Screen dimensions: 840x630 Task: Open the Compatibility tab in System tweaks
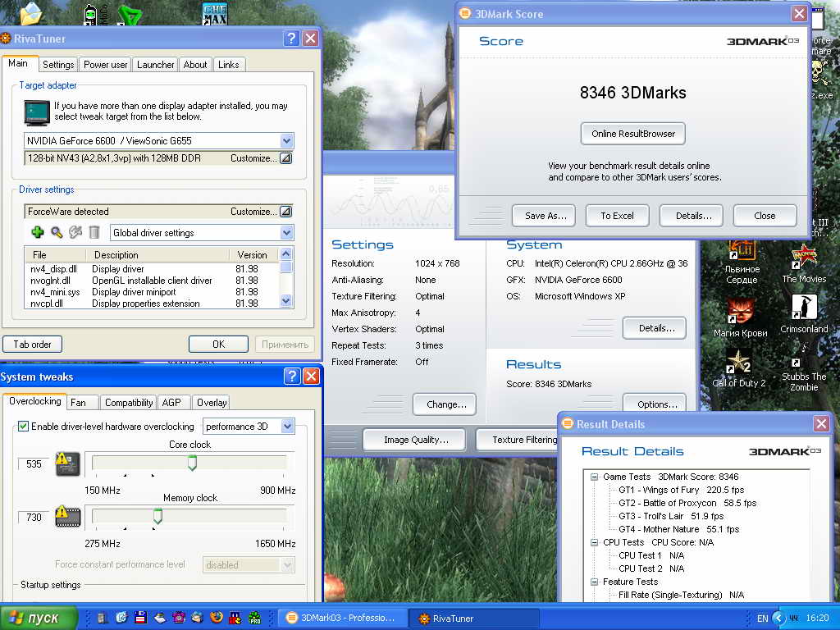(x=129, y=402)
